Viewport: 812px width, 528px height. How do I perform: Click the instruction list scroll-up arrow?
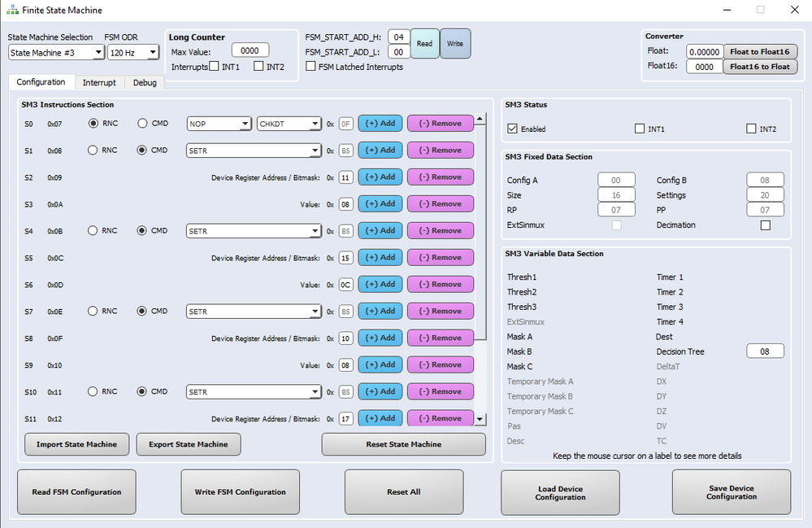[480, 119]
